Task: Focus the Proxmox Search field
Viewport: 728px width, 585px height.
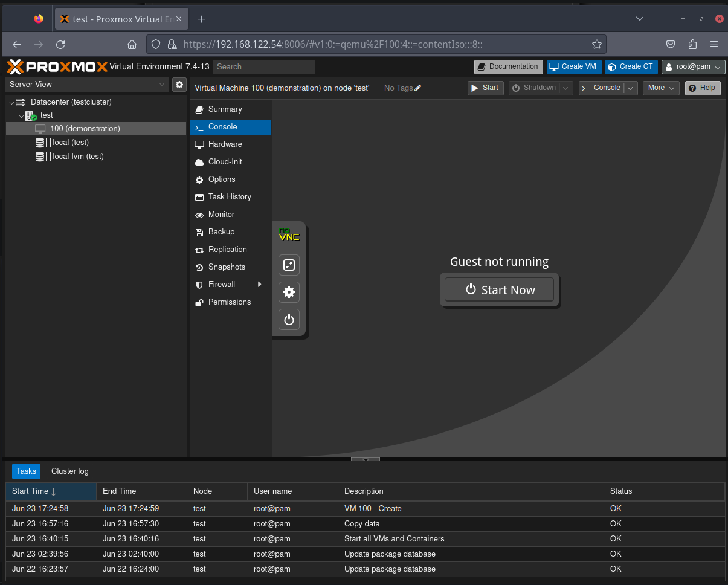Action: (265, 67)
